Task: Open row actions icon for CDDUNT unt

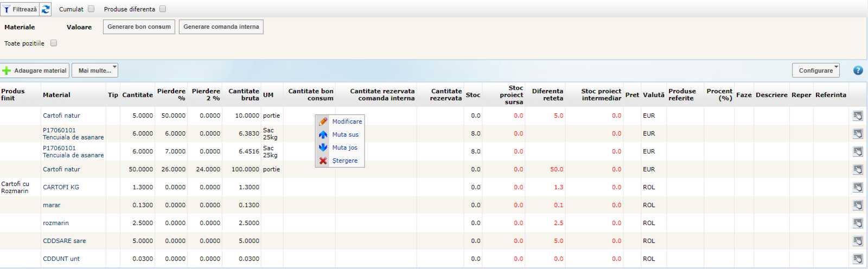Action: click(858, 259)
